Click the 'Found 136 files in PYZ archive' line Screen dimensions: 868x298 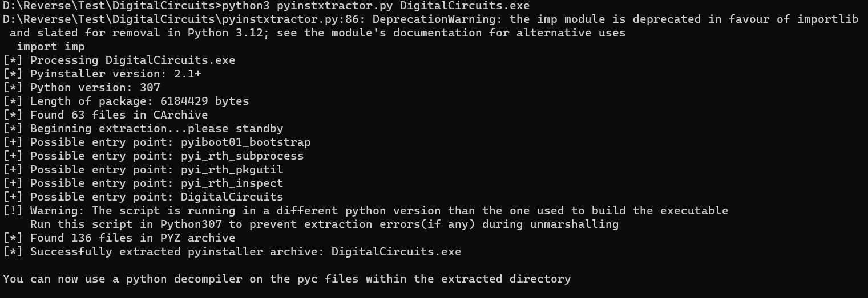coord(132,238)
